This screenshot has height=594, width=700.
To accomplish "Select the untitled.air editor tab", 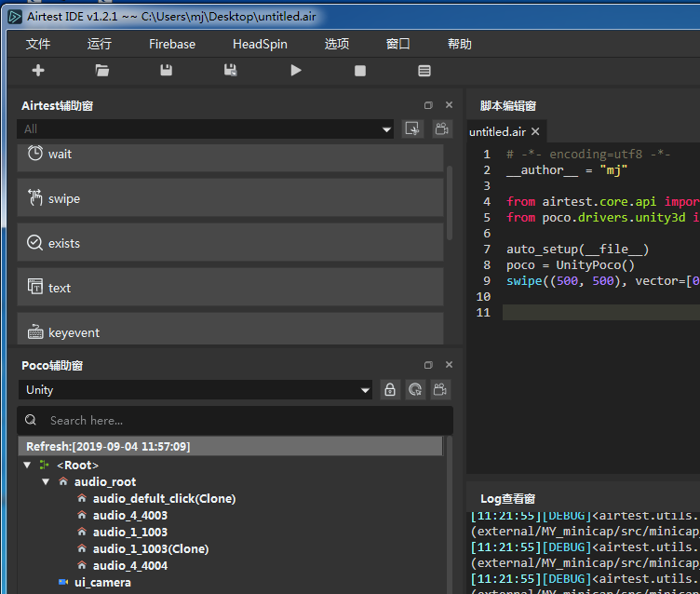I will (497, 132).
